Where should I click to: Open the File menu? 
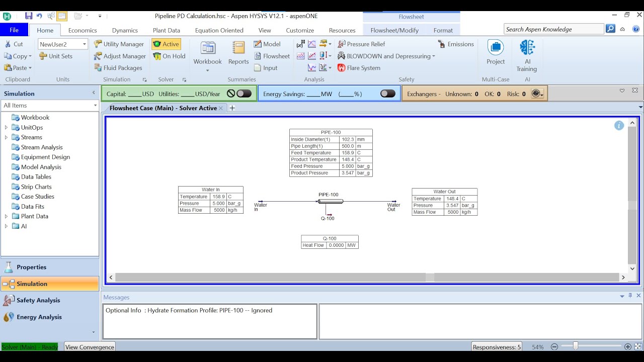point(14,30)
